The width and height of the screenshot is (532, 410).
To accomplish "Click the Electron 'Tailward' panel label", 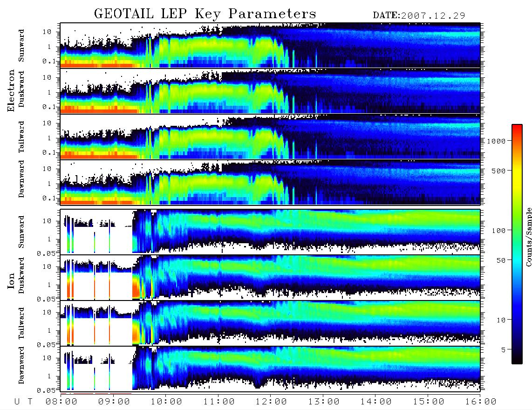I will [21, 137].
